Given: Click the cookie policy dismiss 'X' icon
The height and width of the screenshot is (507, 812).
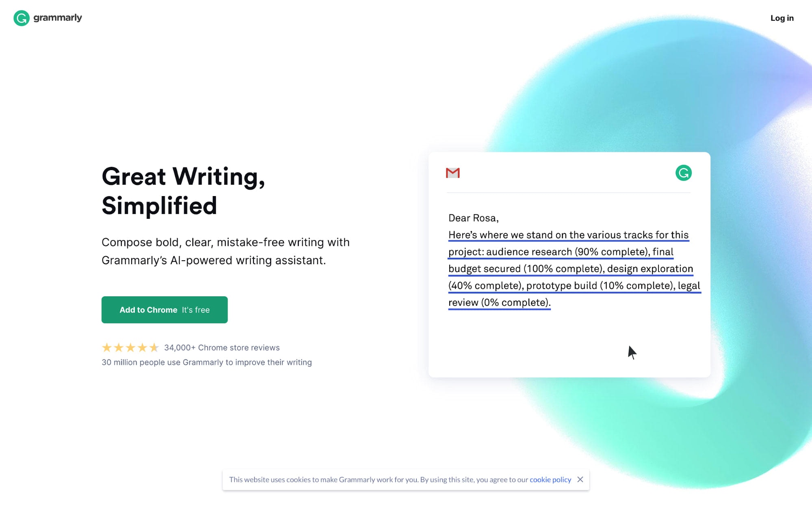Looking at the screenshot, I should [580, 479].
